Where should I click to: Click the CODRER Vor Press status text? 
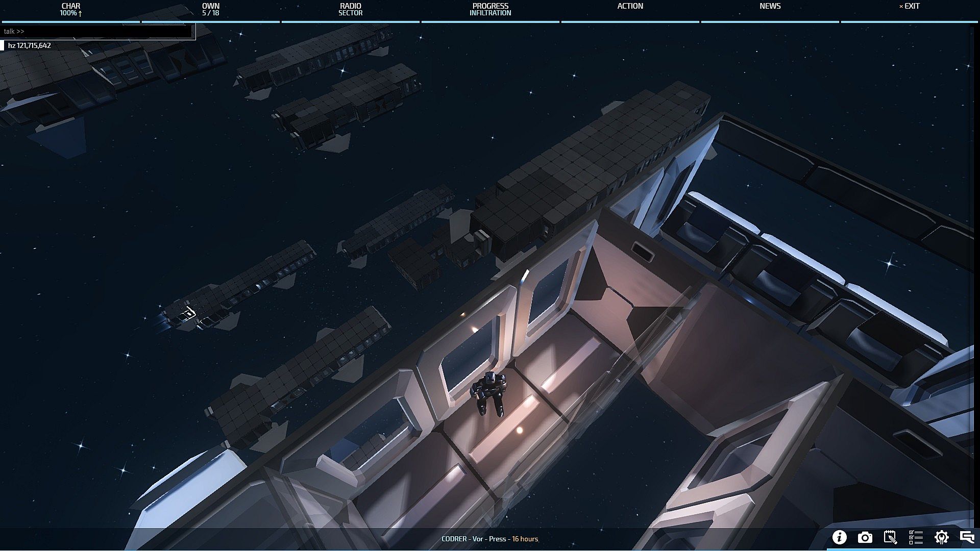pos(474,539)
